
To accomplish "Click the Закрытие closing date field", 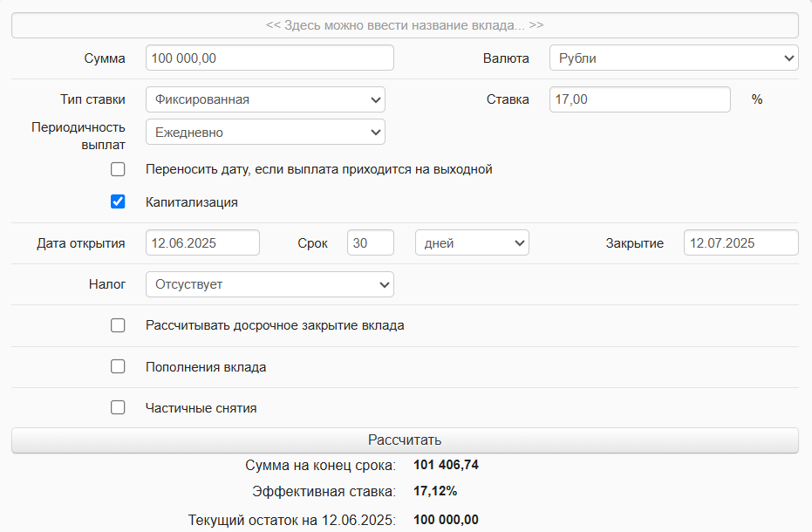I will pyautogui.click(x=740, y=242).
